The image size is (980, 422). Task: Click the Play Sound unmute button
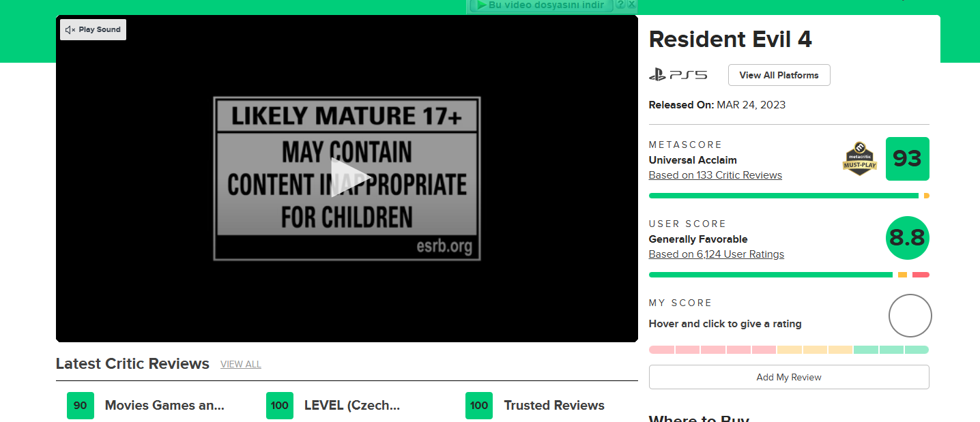click(x=93, y=30)
